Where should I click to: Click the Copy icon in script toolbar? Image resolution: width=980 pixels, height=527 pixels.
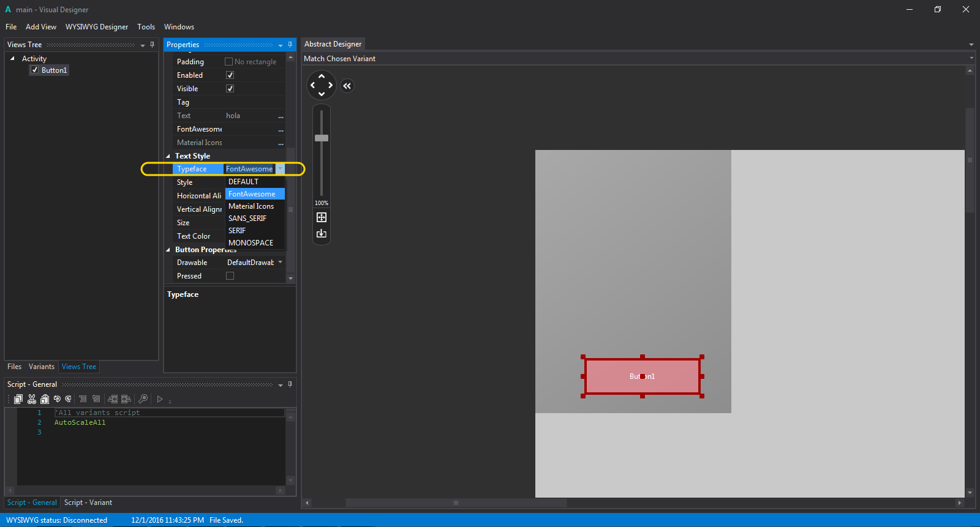18,399
